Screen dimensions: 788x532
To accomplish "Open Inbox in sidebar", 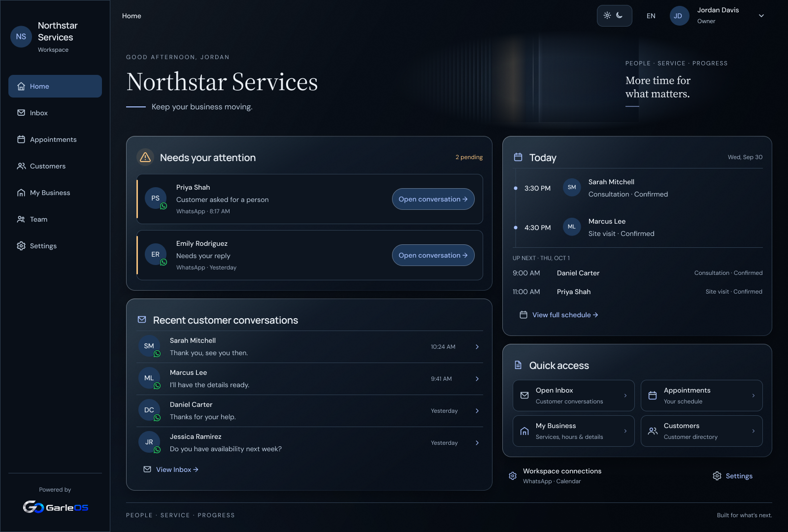I will click(x=55, y=113).
